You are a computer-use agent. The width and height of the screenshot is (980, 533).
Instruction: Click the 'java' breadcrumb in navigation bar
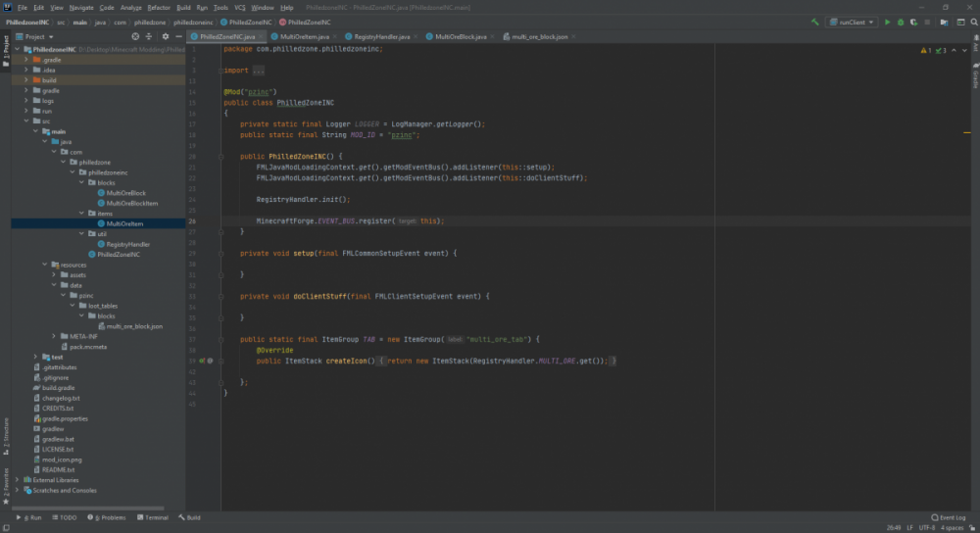point(100,23)
